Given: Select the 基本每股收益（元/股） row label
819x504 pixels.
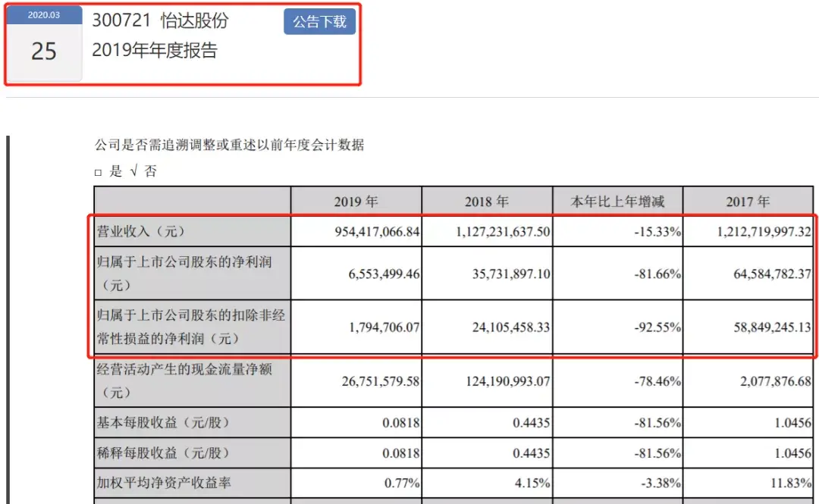Looking at the screenshot, I should click(x=163, y=422).
